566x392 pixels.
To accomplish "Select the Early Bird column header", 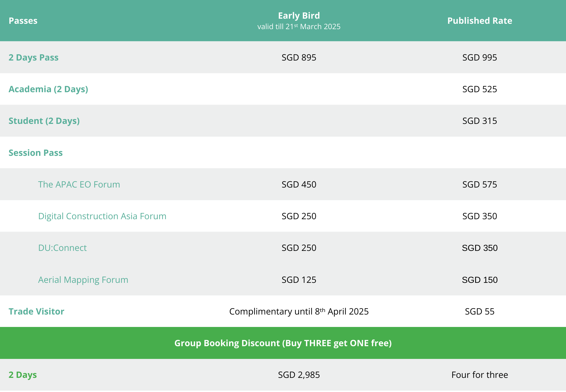I will click(x=299, y=16).
